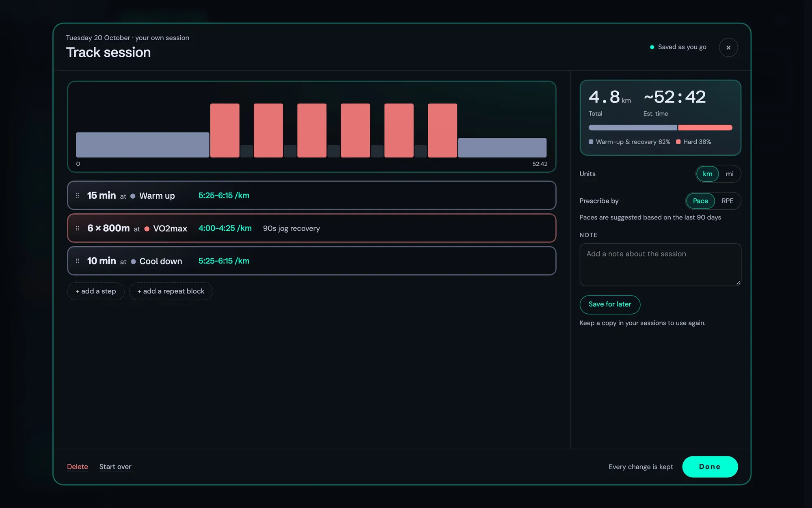The width and height of the screenshot is (812, 508).
Task: Add a repeat block
Action: (171, 291)
